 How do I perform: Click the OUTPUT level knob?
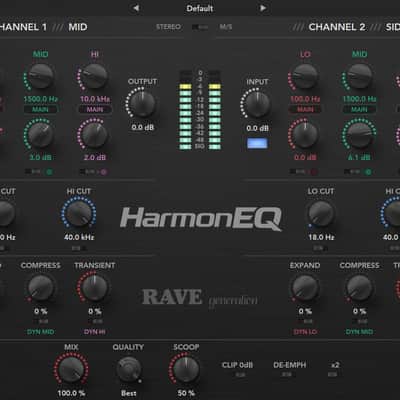(x=142, y=104)
